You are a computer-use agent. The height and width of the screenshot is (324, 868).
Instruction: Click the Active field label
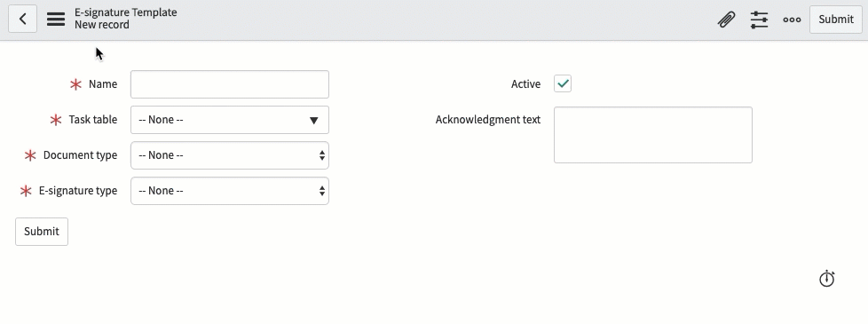[526, 84]
